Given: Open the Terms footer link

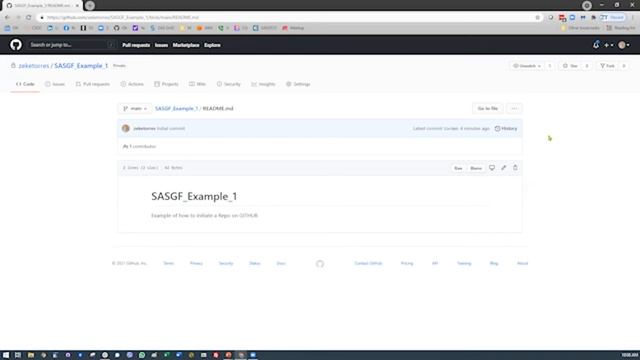Looking at the screenshot, I should pyautogui.click(x=169, y=264).
